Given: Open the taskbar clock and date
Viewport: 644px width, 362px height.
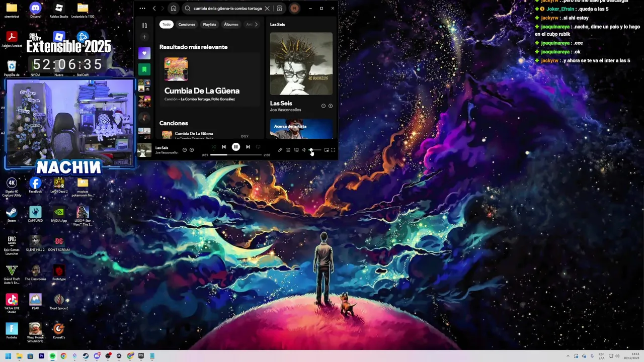Looking at the screenshot, I should [631, 356].
